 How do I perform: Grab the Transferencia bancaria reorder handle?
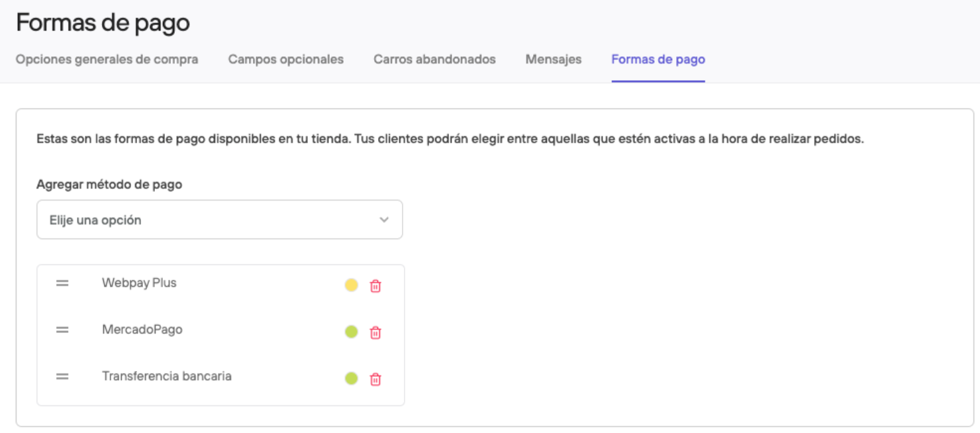(62, 376)
